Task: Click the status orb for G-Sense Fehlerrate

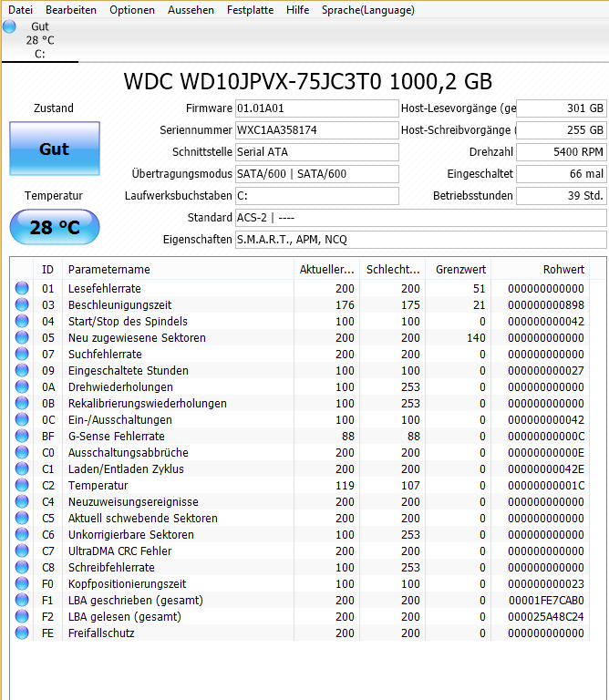Action: (x=22, y=437)
